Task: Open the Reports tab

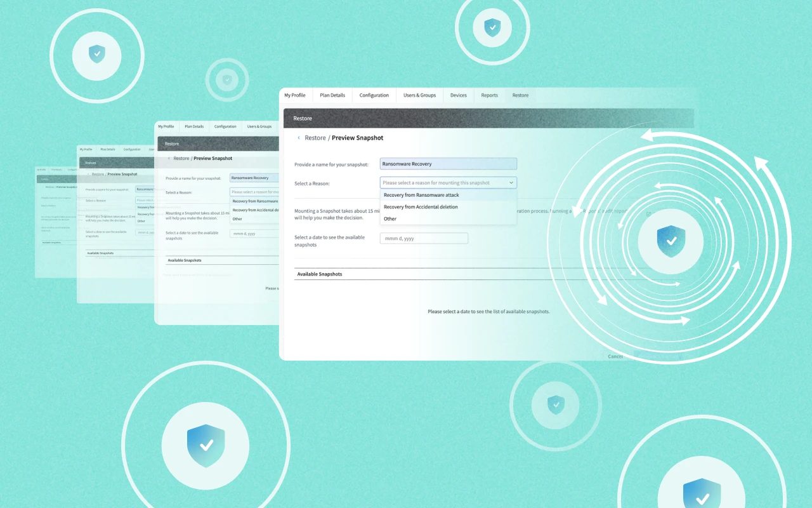Action: (489, 95)
